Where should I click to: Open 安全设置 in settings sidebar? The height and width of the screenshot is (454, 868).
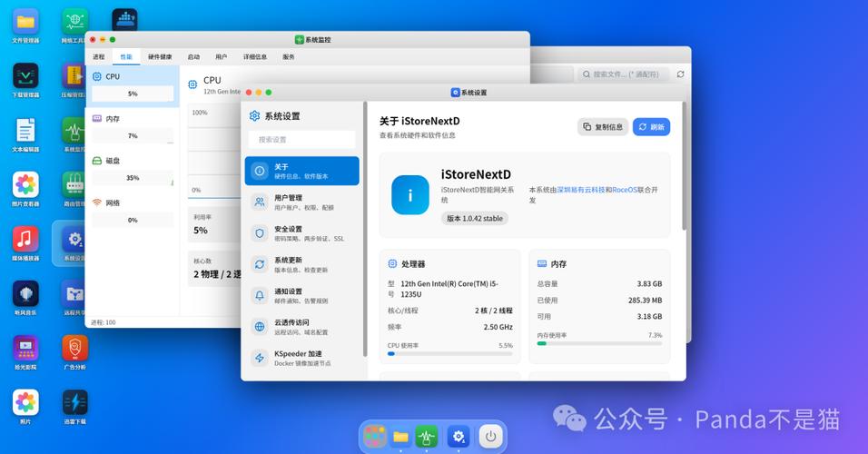301,233
